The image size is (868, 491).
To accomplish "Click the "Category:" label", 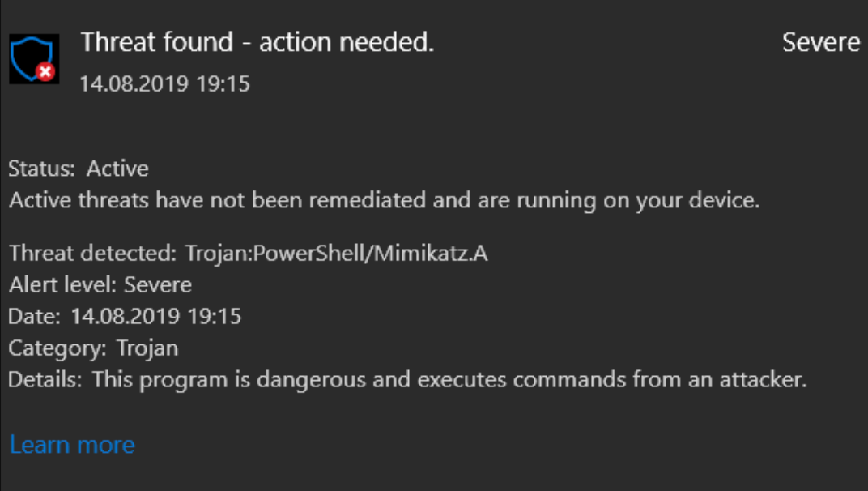I will pos(57,348).
